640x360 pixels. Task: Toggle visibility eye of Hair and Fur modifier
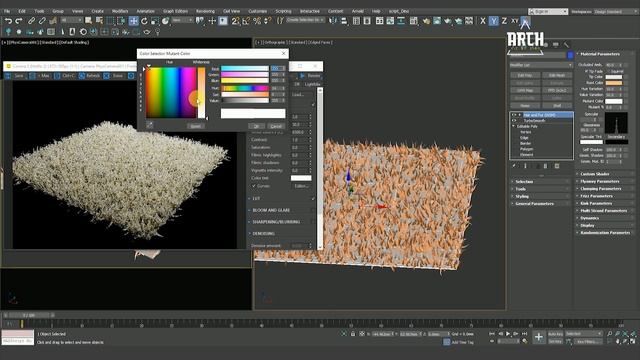[x=514, y=115]
